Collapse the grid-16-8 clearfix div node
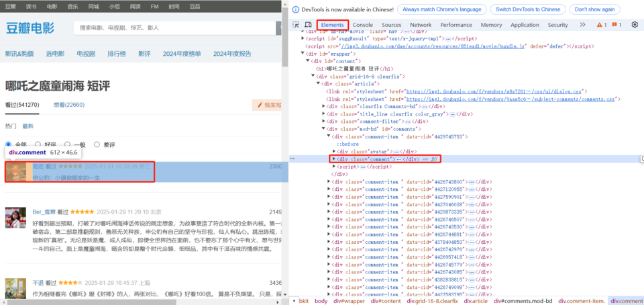Image resolution: width=644 pixels, height=305 pixels. point(313,77)
